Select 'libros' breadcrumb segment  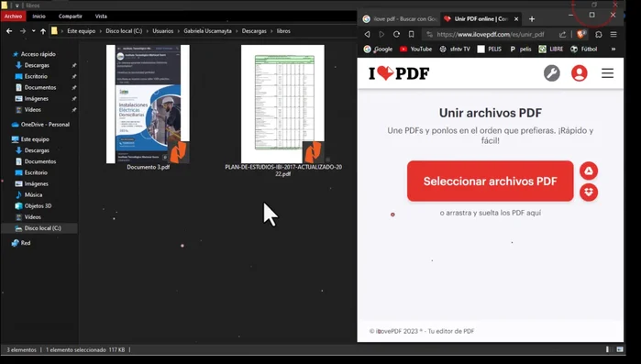[x=283, y=31]
